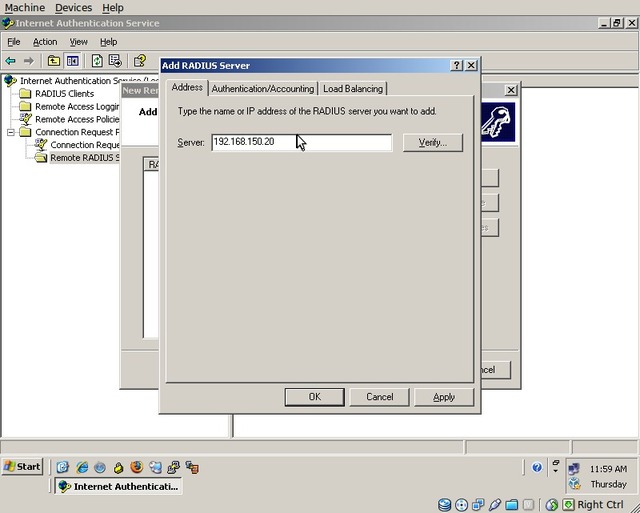Screen dimensions: 640x513
Task: Click the Back arrow toolbar icon
Action: [x=11, y=61]
